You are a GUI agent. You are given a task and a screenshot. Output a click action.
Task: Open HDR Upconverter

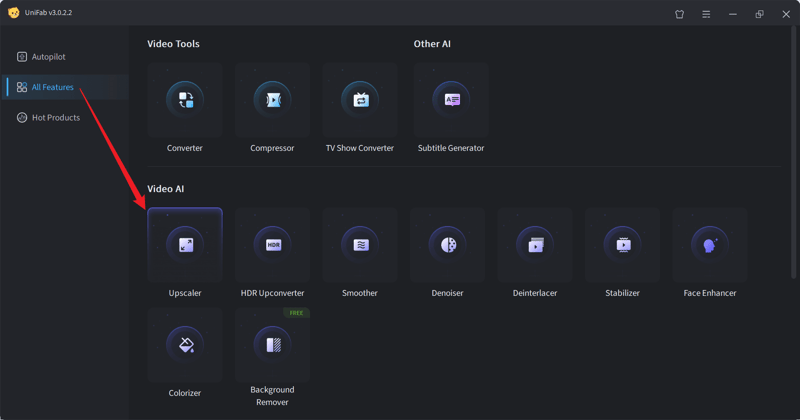(272, 245)
